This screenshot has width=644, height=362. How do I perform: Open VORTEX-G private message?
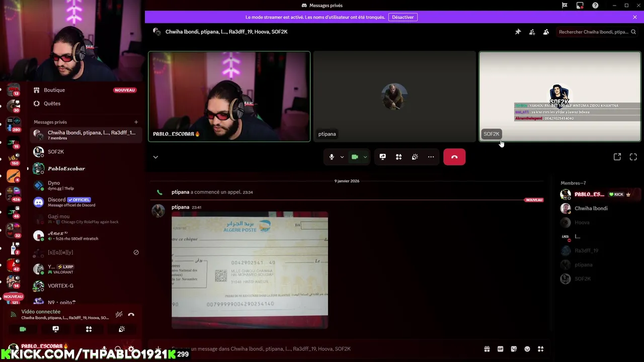(x=86, y=286)
